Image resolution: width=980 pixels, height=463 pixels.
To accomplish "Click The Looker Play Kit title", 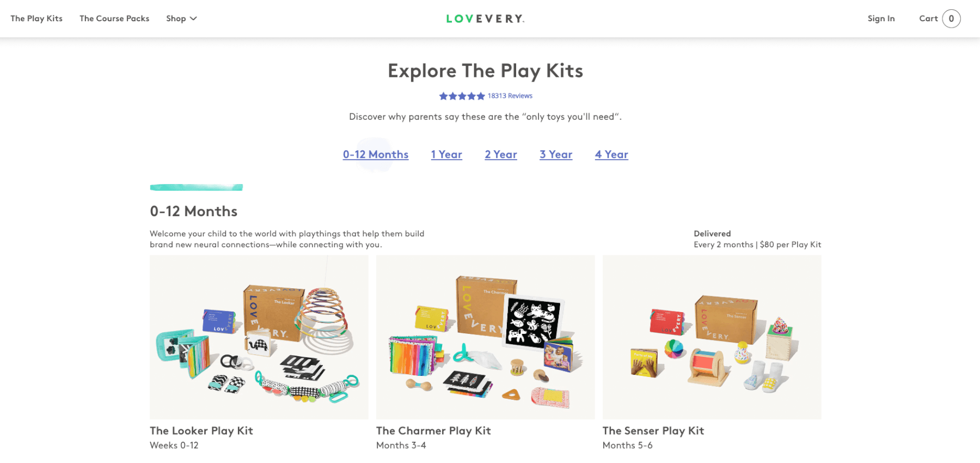I will point(201,431).
